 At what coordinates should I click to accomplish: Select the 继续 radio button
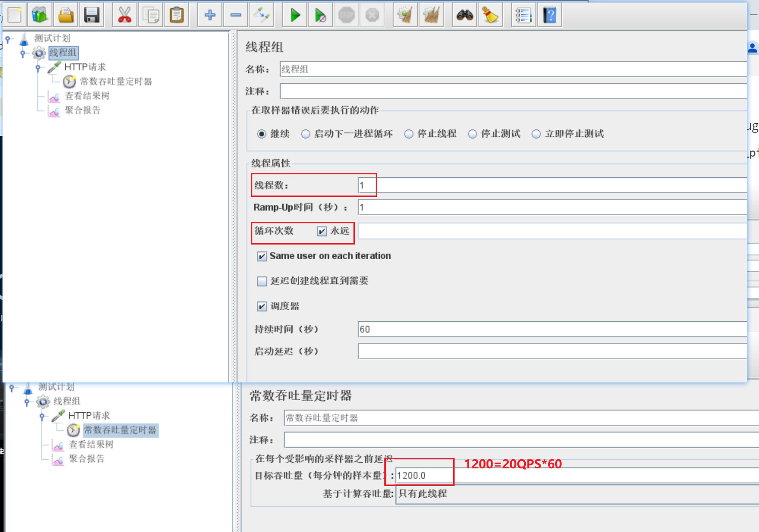[261, 134]
